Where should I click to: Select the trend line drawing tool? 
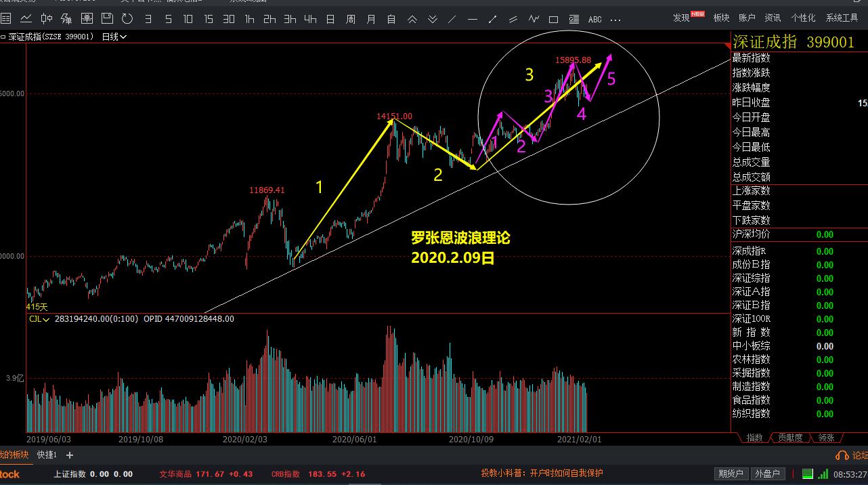point(452,19)
